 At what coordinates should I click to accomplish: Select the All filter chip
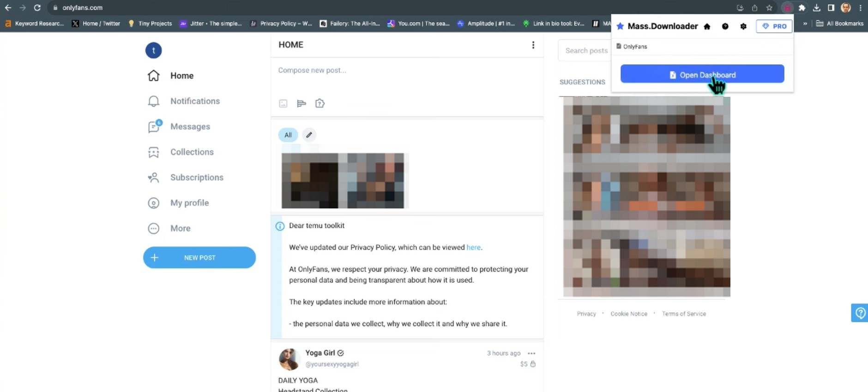click(288, 135)
